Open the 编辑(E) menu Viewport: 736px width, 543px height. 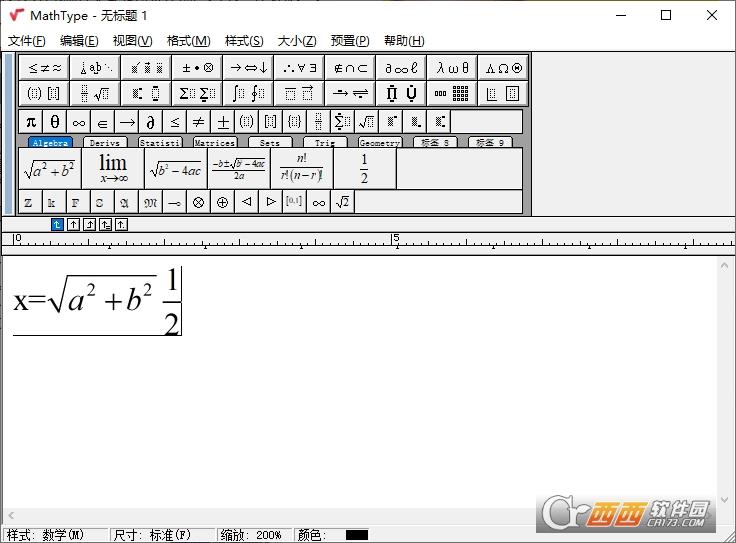point(79,41)
